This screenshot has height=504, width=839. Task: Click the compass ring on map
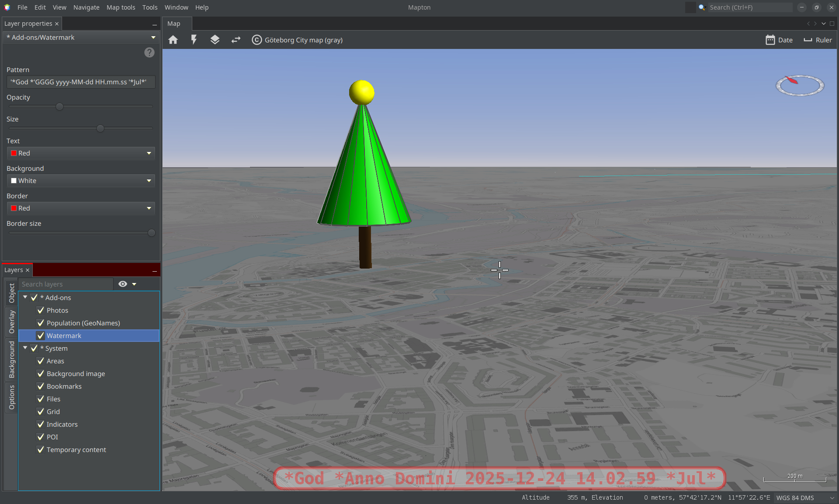coord(800,86)
